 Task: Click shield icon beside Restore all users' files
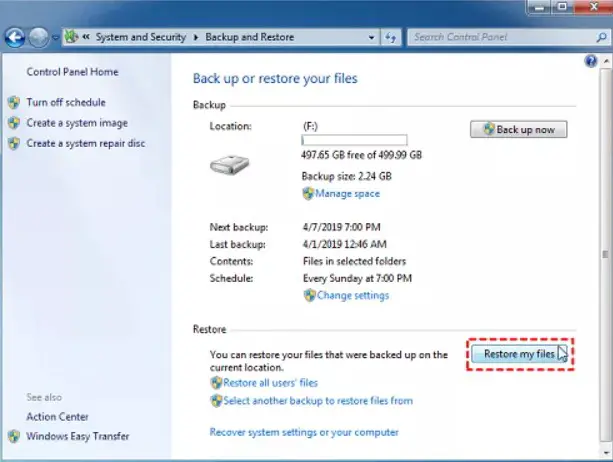pyautogui.click(x=216, y=383)
